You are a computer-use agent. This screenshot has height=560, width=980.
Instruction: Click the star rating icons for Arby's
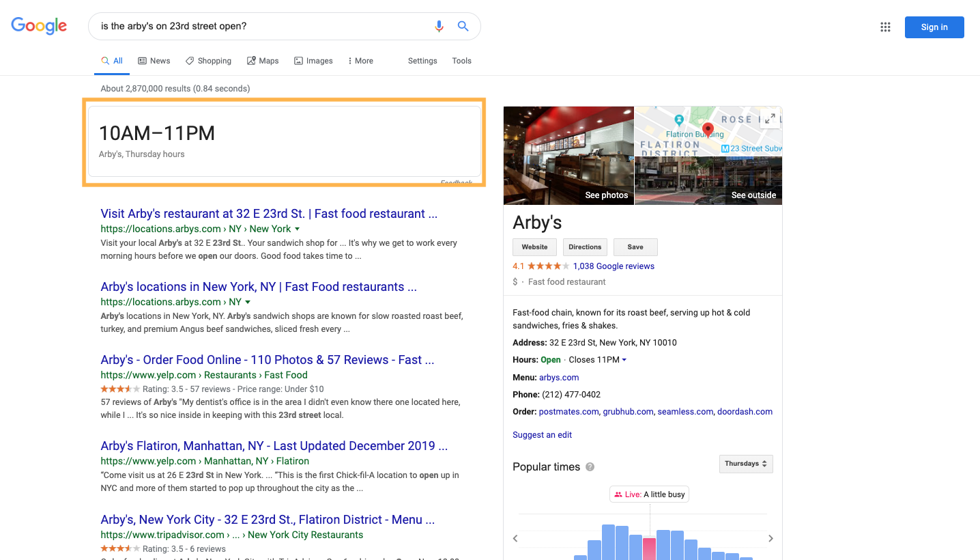548,266
